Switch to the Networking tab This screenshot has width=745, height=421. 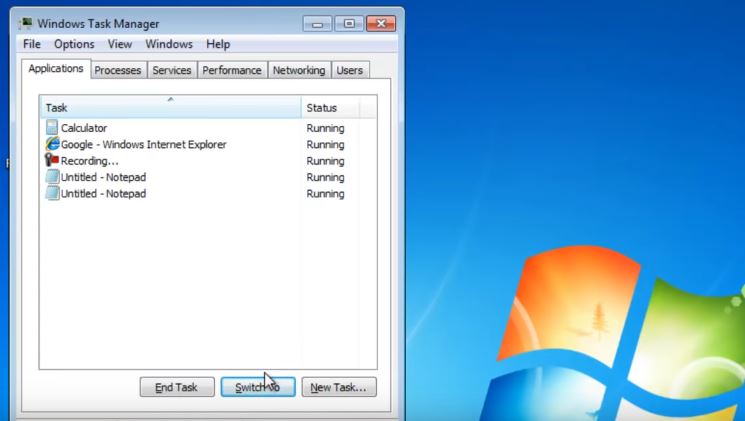pos(299,70)
